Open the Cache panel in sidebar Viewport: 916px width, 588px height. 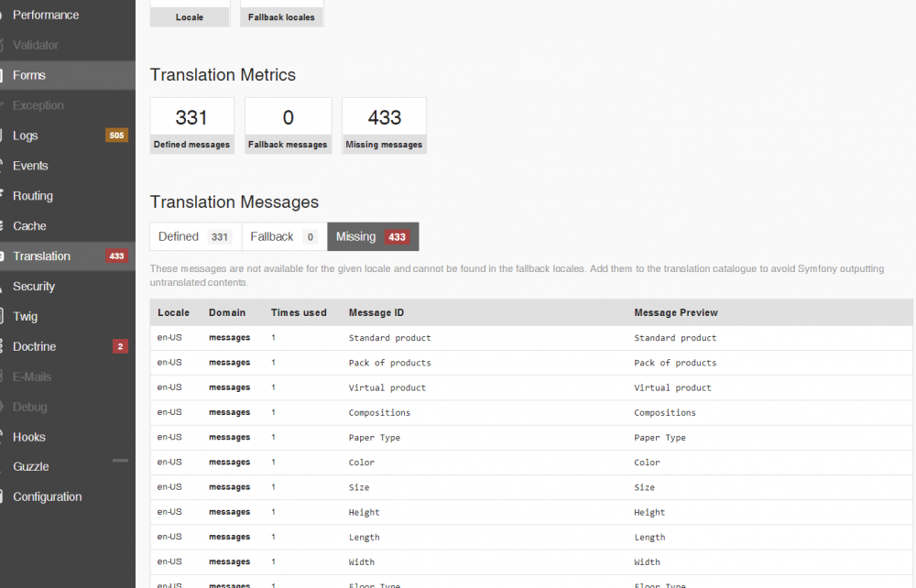(67, 226)
